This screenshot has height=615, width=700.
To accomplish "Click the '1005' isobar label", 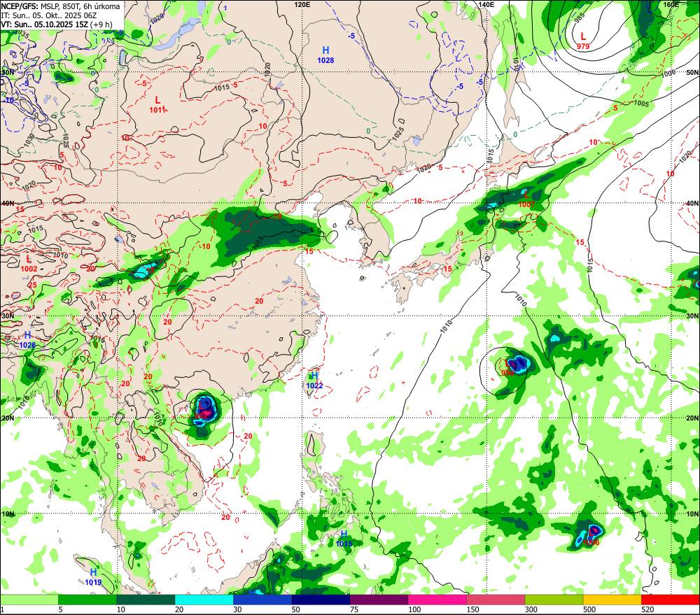I will (641, 104).
